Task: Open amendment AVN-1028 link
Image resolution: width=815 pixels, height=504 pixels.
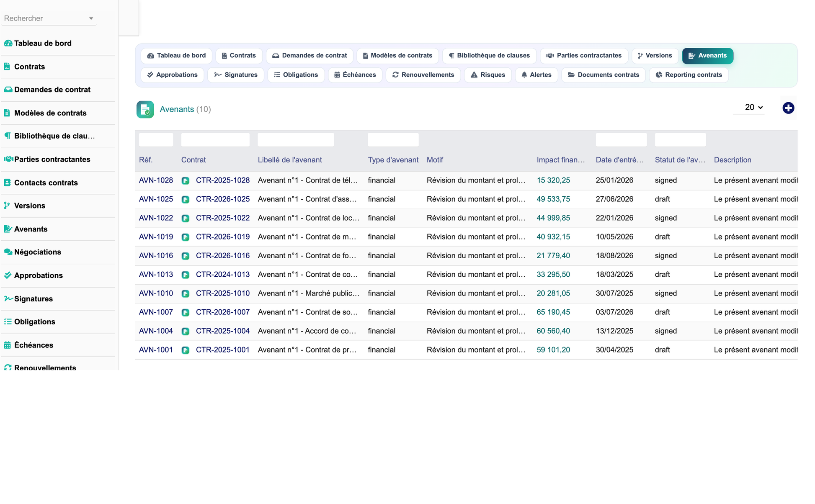Action: [156, 180]
